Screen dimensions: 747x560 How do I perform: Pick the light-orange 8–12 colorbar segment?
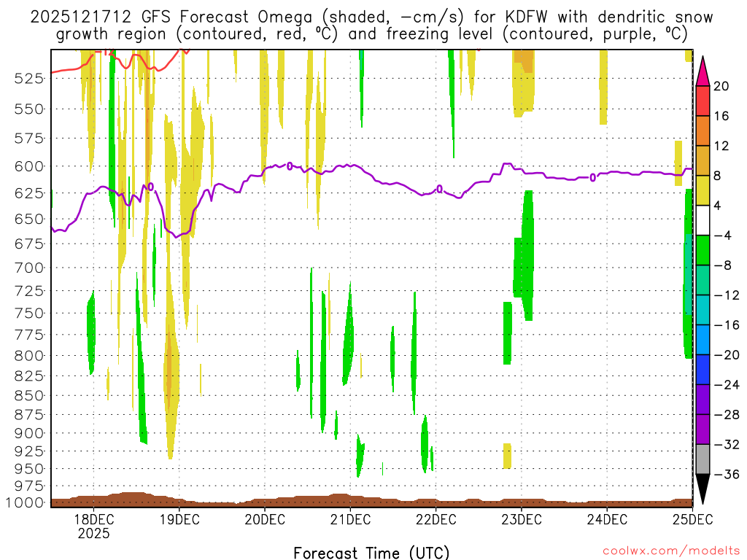click(703, 161)
